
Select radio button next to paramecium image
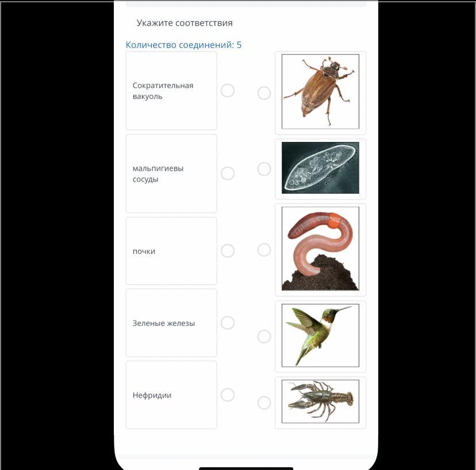pyautogui.click(x=264, y=169)
